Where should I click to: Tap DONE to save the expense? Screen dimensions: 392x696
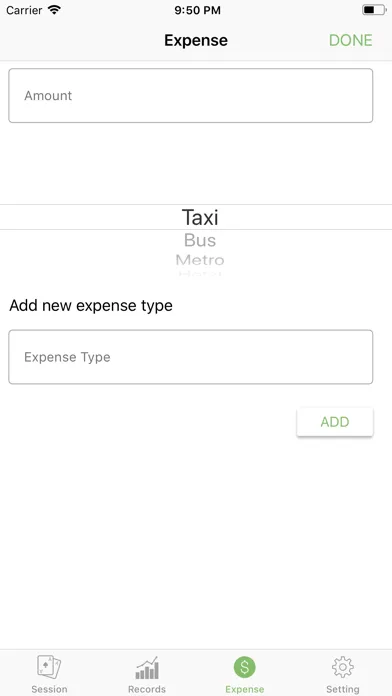tap(350, 40)
